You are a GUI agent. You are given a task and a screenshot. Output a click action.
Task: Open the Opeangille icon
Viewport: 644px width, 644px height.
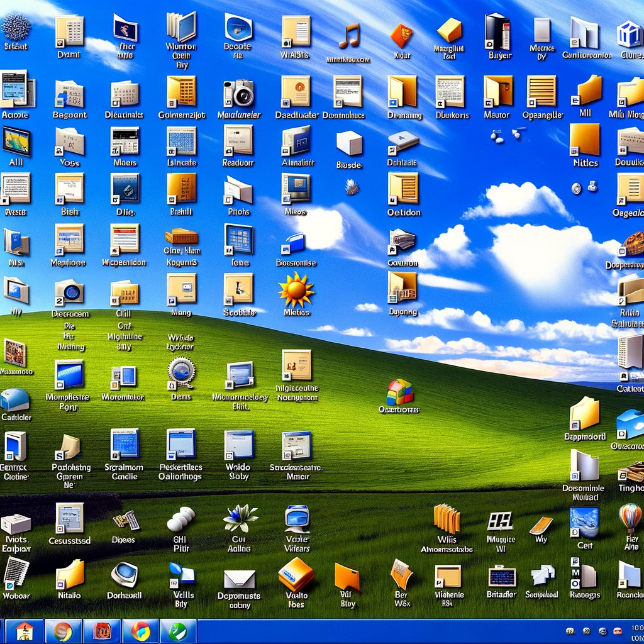pyautogui.click(x=541, y=92)
